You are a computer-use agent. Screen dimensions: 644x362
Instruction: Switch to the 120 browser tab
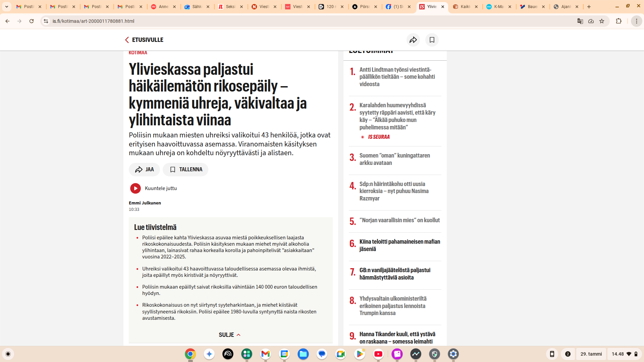click(x=331, y=7)
